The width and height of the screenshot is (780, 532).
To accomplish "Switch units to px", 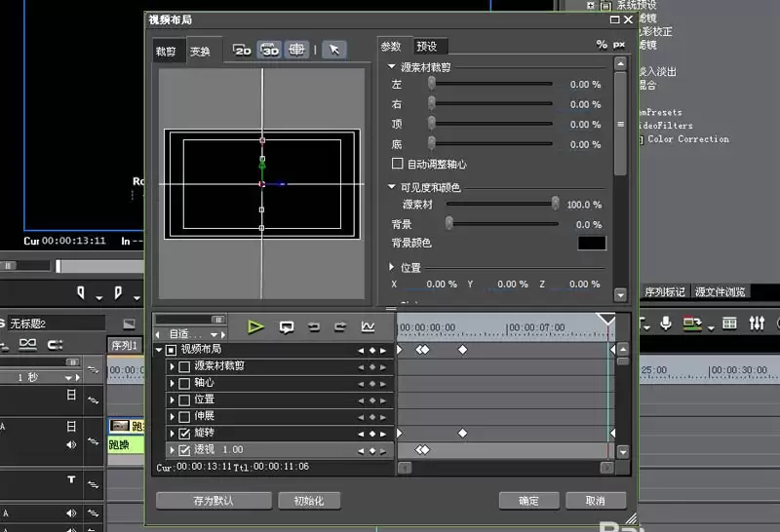I will click(619, 45).
